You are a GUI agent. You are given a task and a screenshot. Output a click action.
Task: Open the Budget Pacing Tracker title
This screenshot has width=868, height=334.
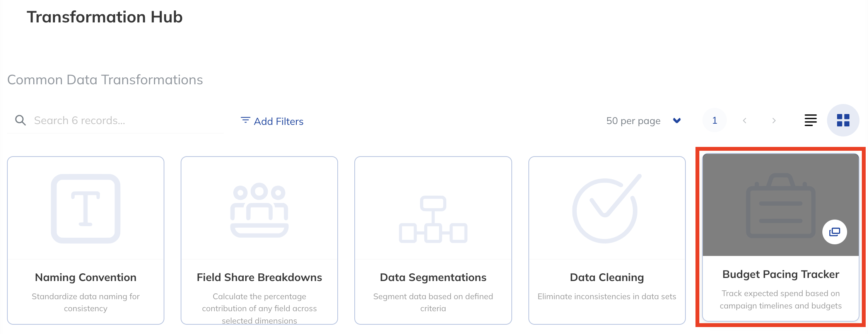tap(781, 274)
